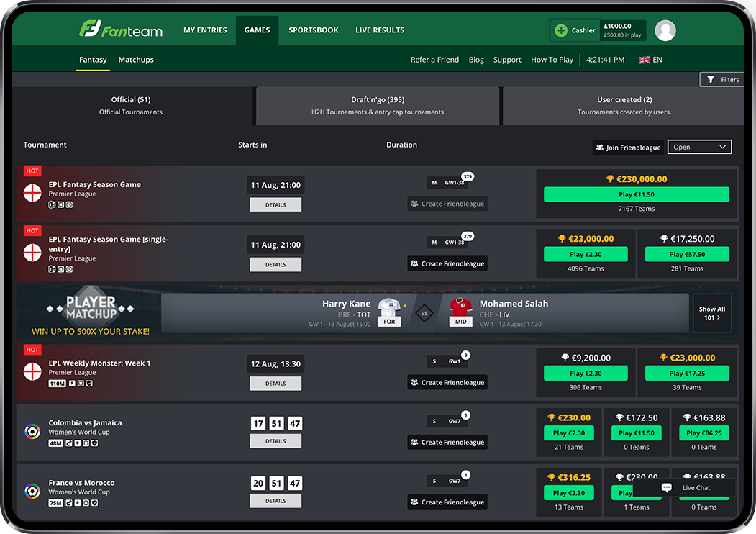Click Play €11.50 for 7167 Teams contest
756x534 pixels.
click(x=637, y=194)
